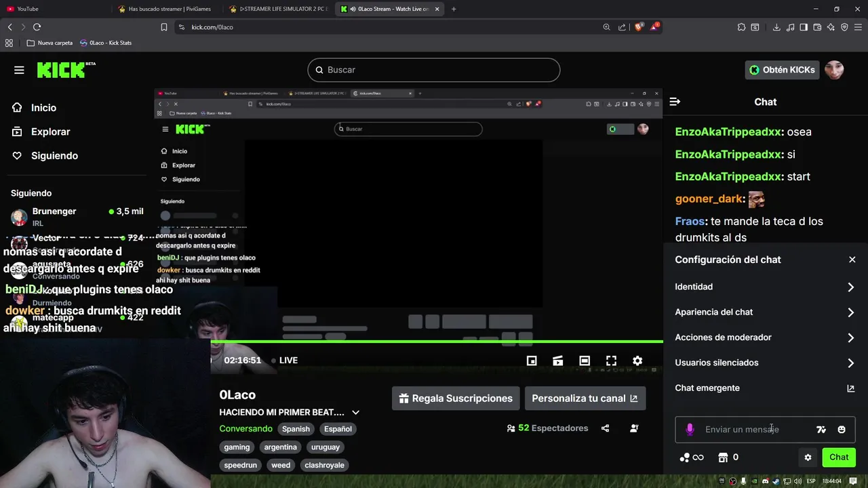Reload the page

(x=37, y=27)
